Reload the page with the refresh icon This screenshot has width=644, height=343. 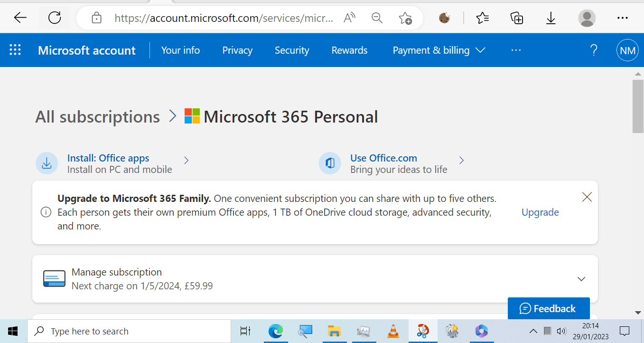55,18
